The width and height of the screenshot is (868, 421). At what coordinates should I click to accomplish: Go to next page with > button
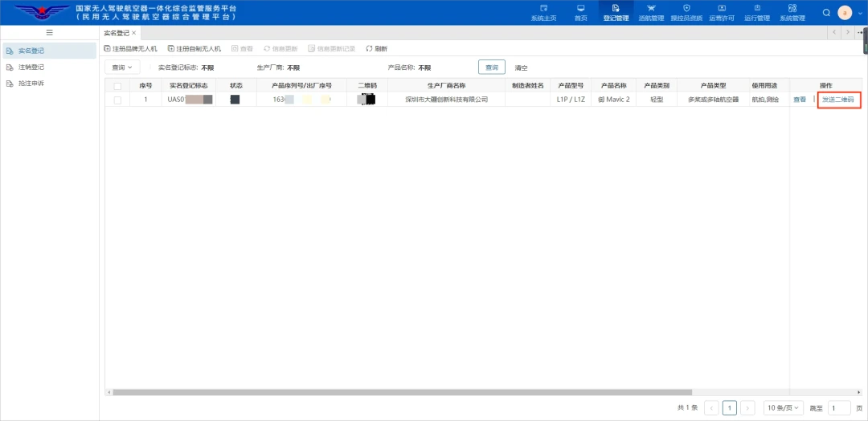[x=748, y=408]
